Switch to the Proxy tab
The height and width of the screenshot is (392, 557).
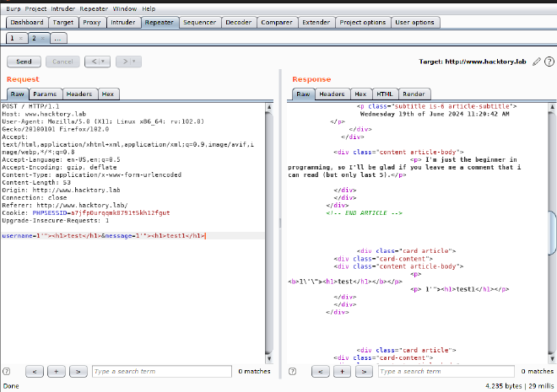92,23
